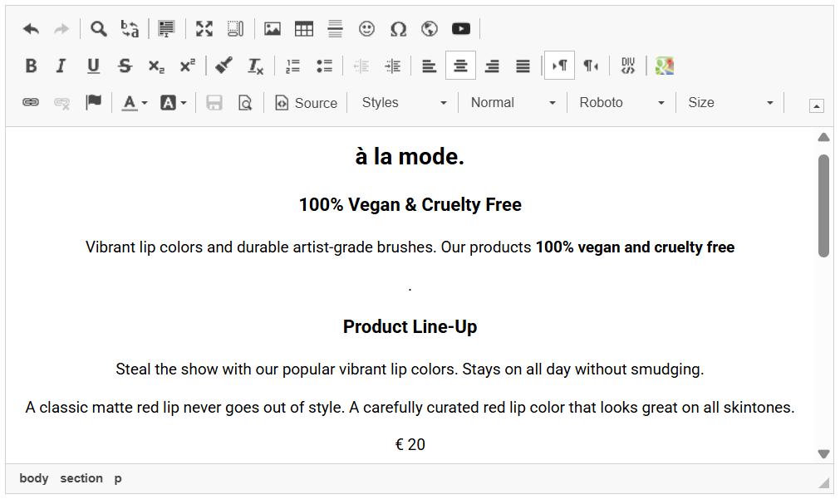
Task: Insert a link with chain icon
Action: (x=31, y=102)
